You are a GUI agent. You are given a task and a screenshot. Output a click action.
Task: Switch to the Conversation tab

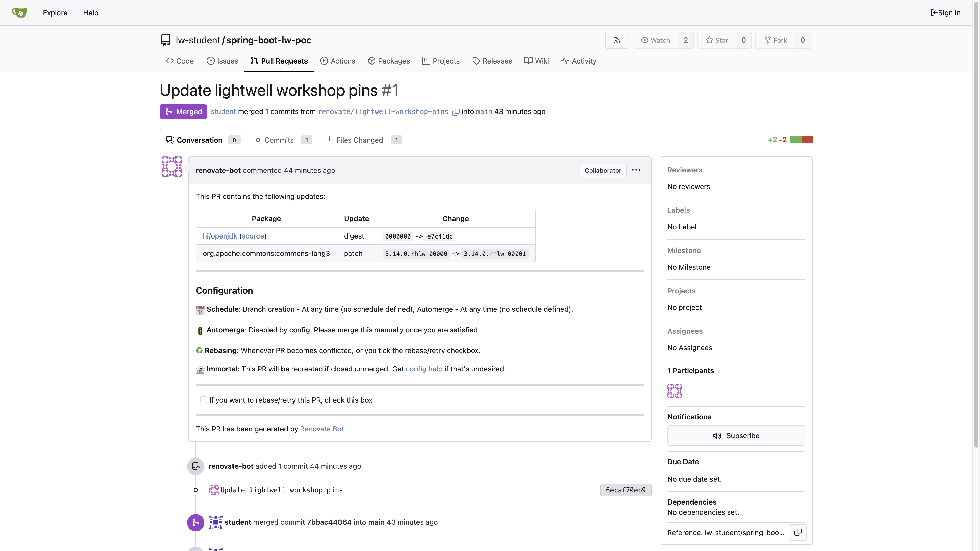(203, 140)
